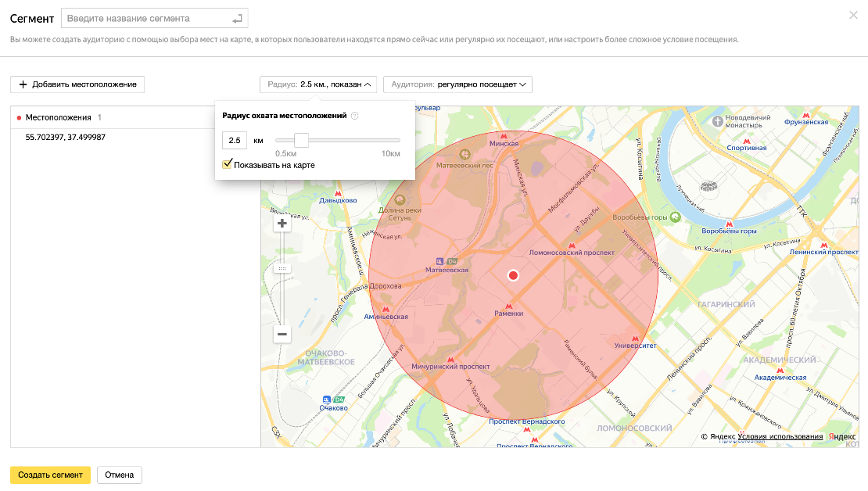Image resolution: width=868 pixels, height=491 pixels.
Task: Click the Университет metro station icon
Action: click(x=635, y=337)
